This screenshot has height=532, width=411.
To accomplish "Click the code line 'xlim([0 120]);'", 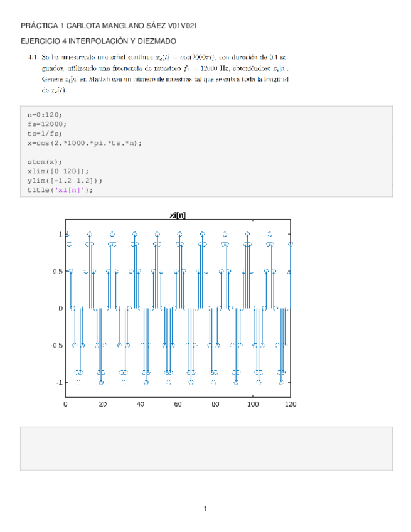I will pyautogui.click(x=58, y=171).
